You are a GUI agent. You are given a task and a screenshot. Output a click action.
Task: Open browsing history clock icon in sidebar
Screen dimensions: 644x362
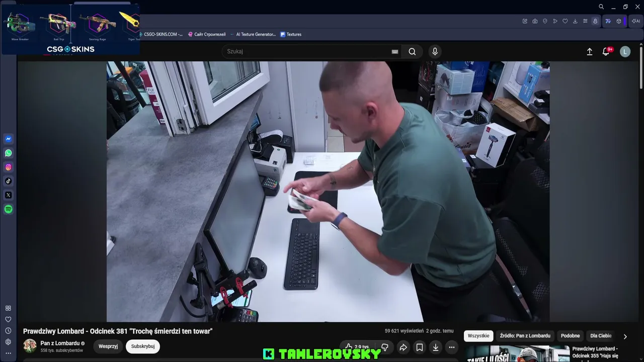pyautogui.click(x=8, y=331)
